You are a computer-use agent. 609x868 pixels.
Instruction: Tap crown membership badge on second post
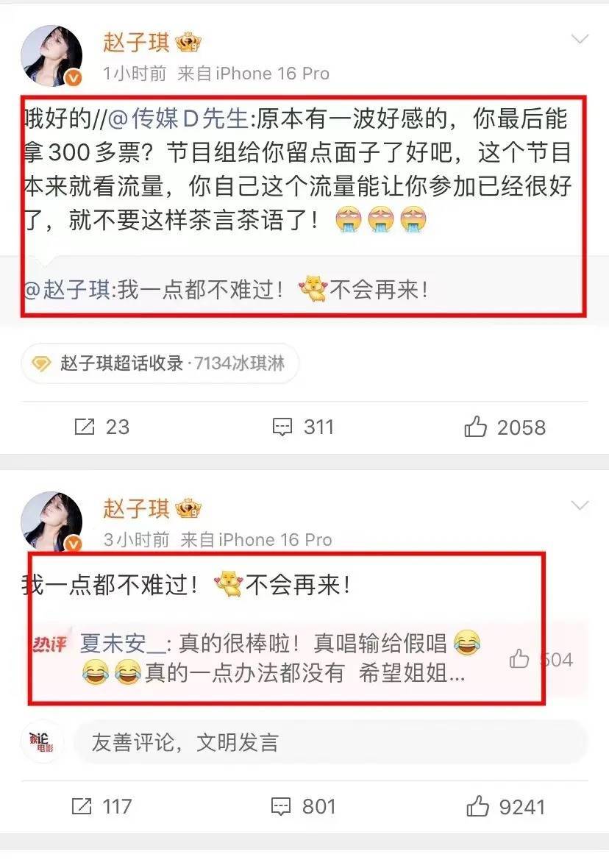(x=188, y=509)
